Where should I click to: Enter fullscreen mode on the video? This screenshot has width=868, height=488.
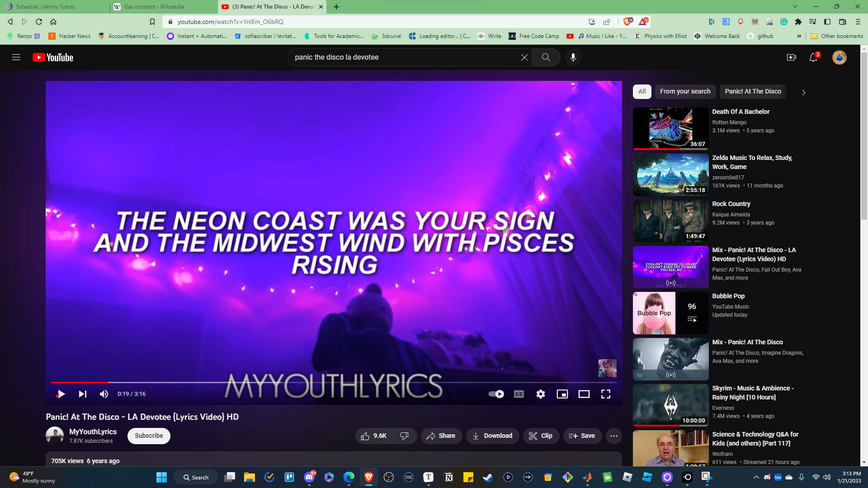point(605,394)
